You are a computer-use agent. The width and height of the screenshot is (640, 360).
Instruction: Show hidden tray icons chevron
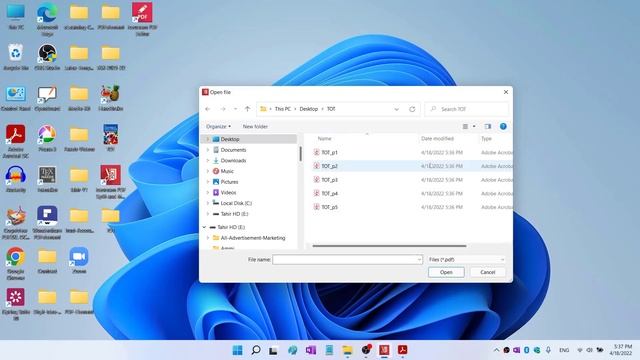coord(496,350)
